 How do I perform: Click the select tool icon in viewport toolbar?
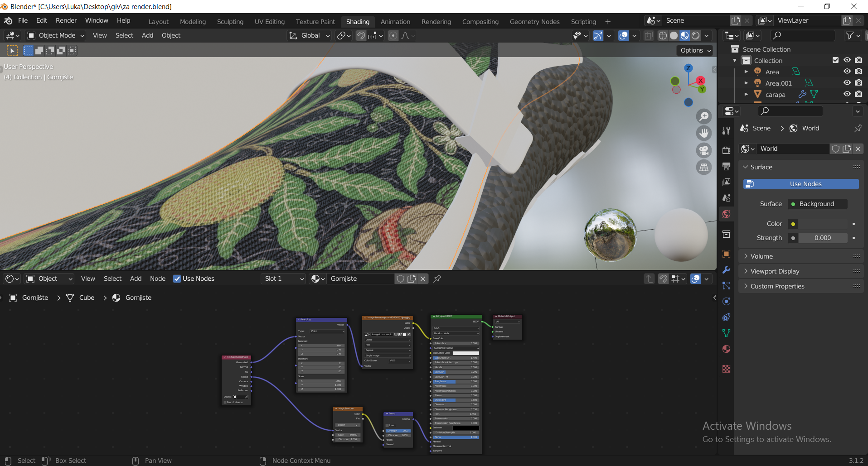(12, 51)
